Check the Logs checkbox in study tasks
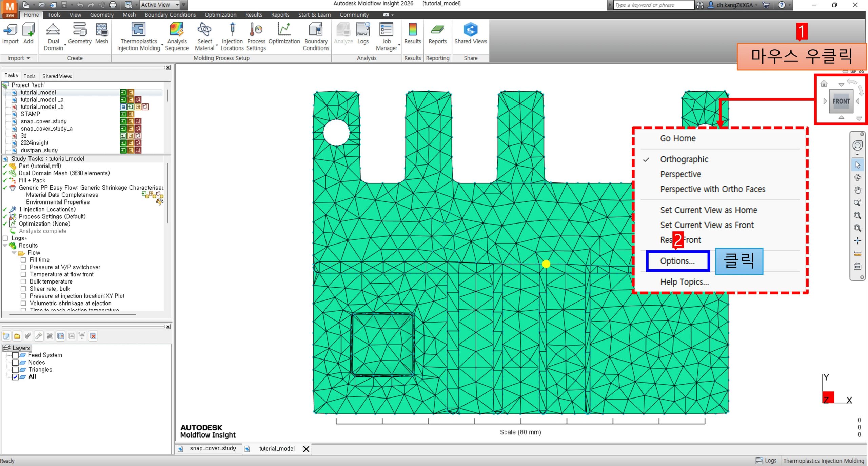Screen dimensions: 868x466 (x=5, y=238)
